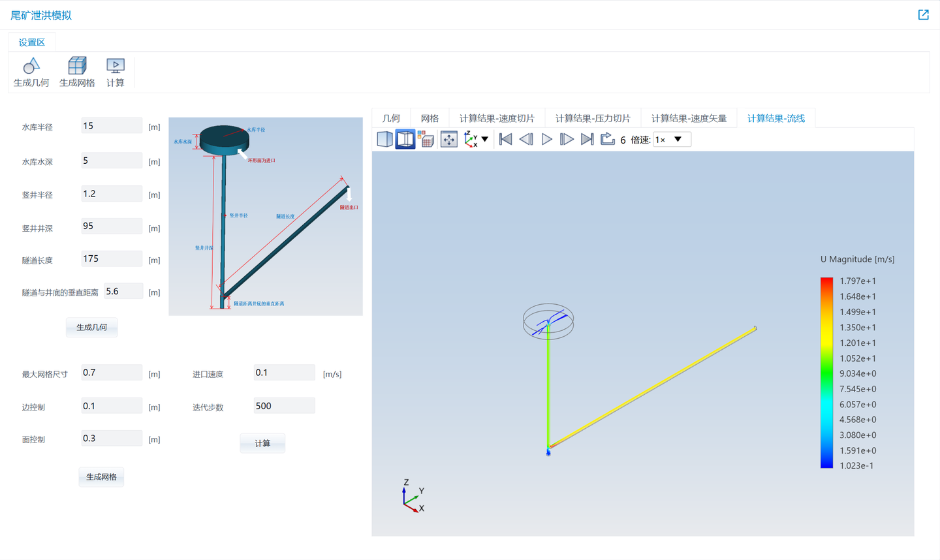Open the view orientation dropdown arrow
The image size is (940, 560).
pos(485,139)
